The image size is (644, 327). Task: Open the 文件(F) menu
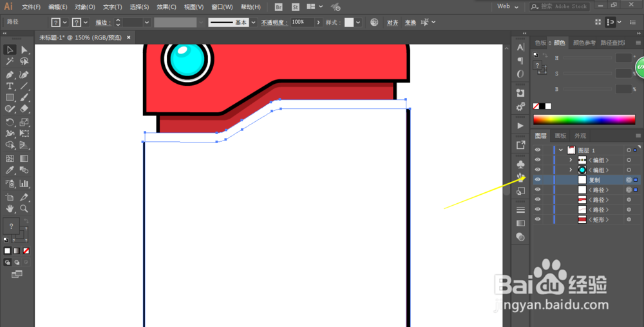31,7
